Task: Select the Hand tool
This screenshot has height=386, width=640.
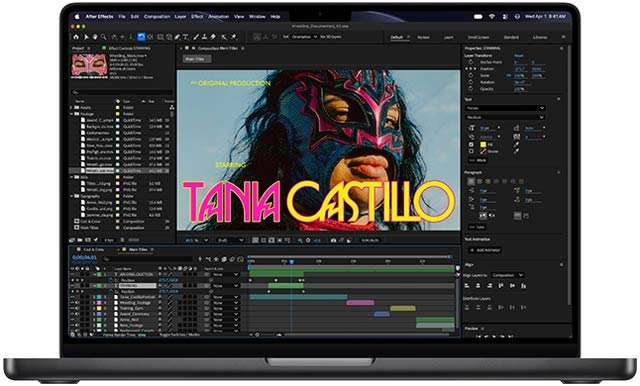Action: pyautogui.click(x=95, y=37)
